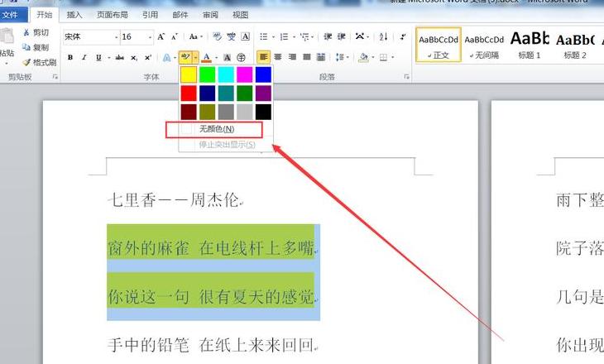Click the text highlight color pen icon
The height and width of the screenshot is (364, 604).
click(x=185, y=57)
